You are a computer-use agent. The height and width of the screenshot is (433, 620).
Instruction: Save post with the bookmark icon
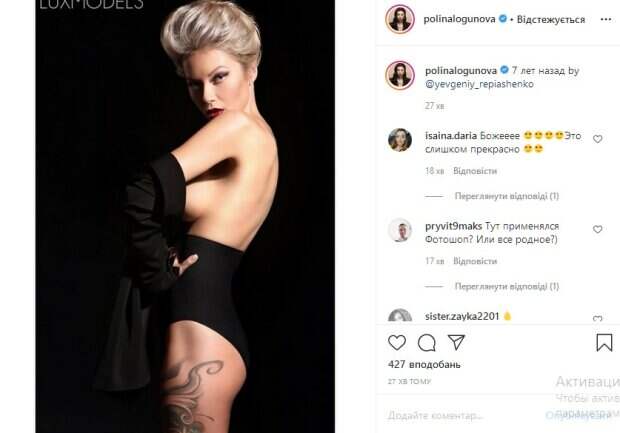pyautogui.click(x=604, y=342)
